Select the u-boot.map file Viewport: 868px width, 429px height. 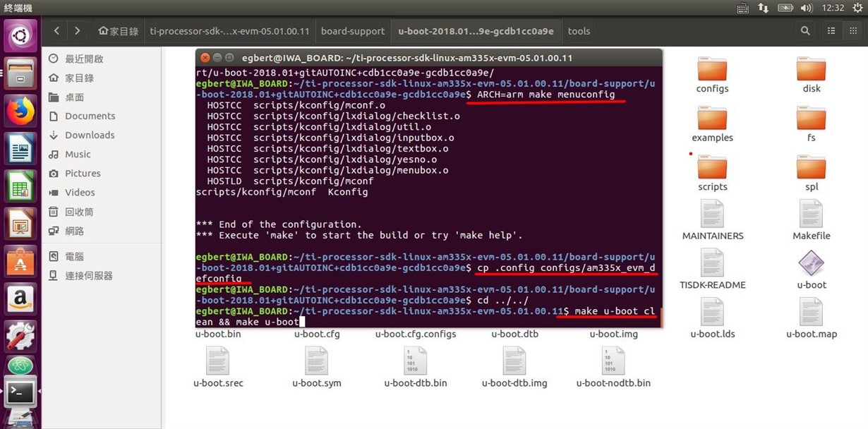pos(812,319)
